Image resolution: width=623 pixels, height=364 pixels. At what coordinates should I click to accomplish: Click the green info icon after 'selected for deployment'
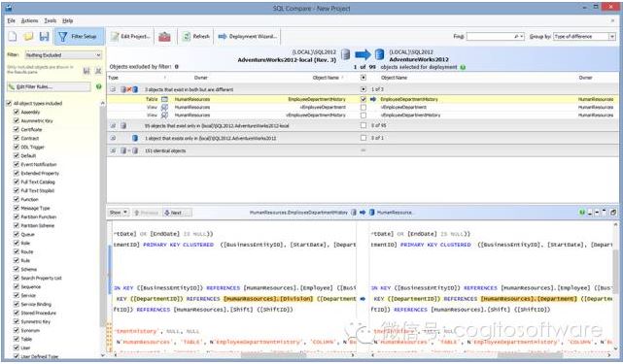tap(463, 67)
